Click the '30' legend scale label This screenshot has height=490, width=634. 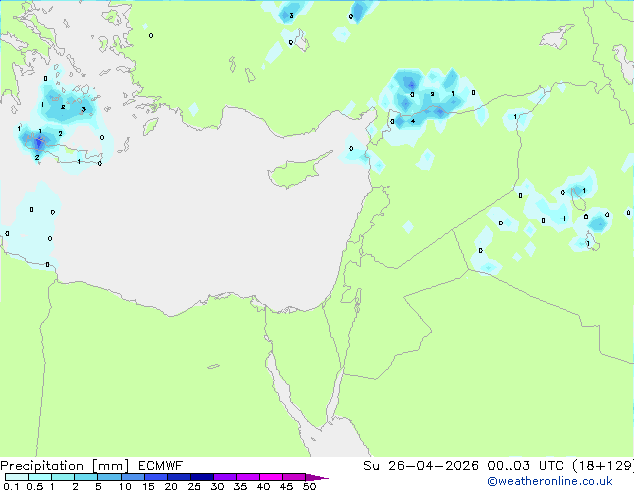click(x=217, y=486)
